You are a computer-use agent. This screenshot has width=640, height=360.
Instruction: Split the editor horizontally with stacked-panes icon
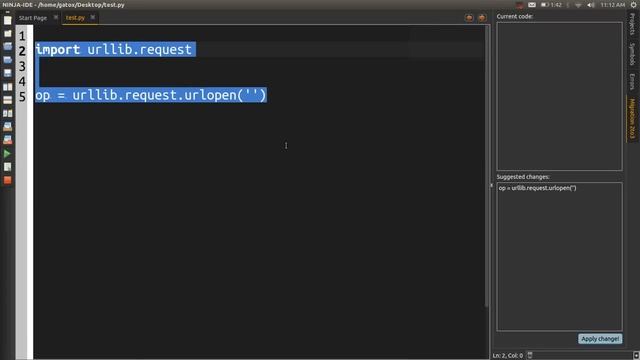7,100
